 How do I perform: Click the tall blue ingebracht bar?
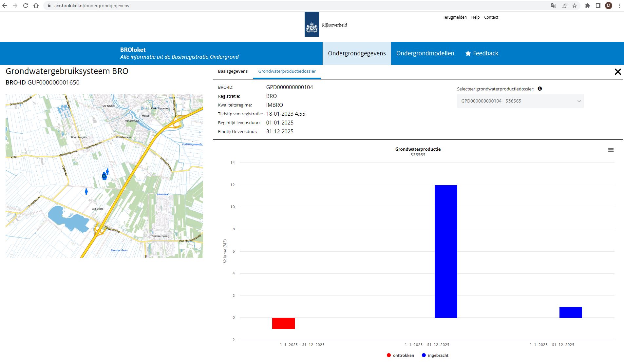click(446, 251)
